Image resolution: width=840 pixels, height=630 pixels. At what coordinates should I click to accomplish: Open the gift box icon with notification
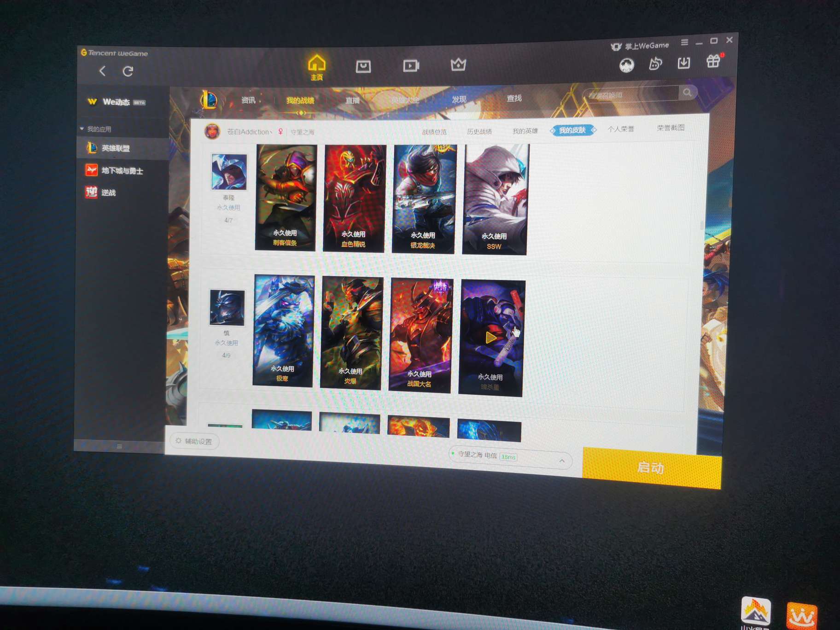click(x=713, y=61)
